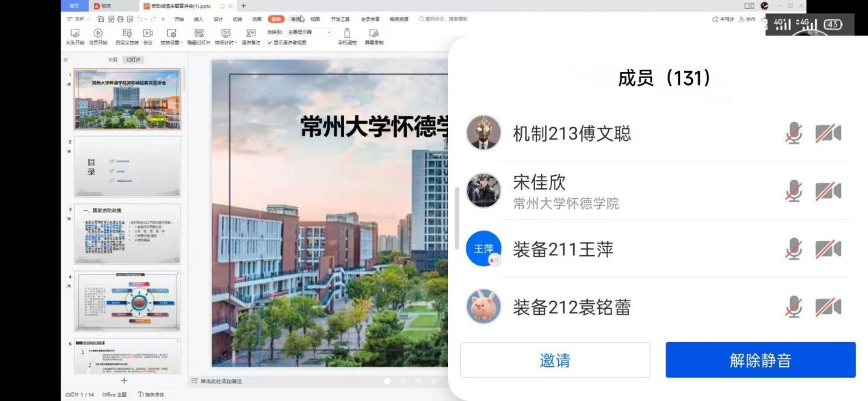The width and height of the screenshot is (868, 401).
Task: Toggle the 显示演讲者视图 checkbox
Action: click(x=269, y=42)
